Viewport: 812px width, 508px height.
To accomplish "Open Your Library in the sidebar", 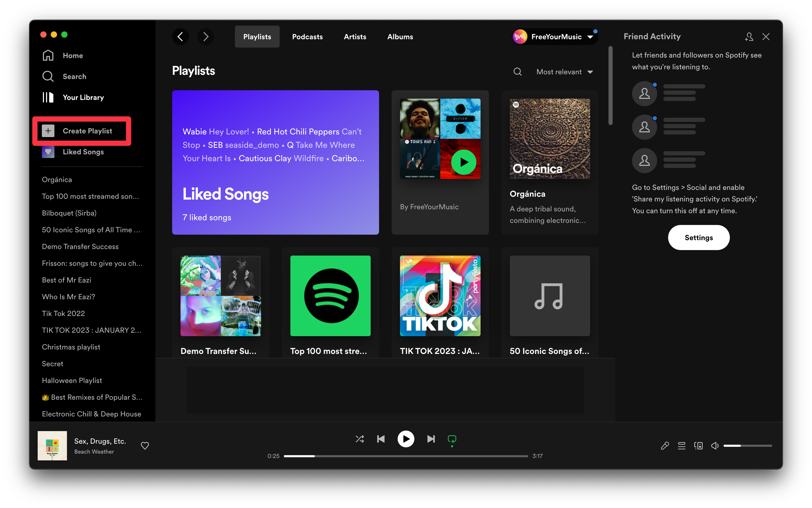I will tap(73, 97).
